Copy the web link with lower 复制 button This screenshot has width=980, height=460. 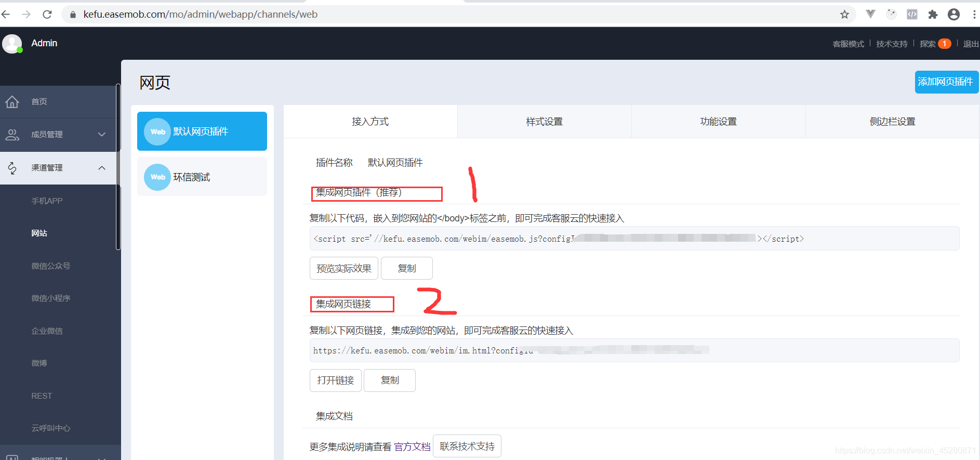coord(390,380)
